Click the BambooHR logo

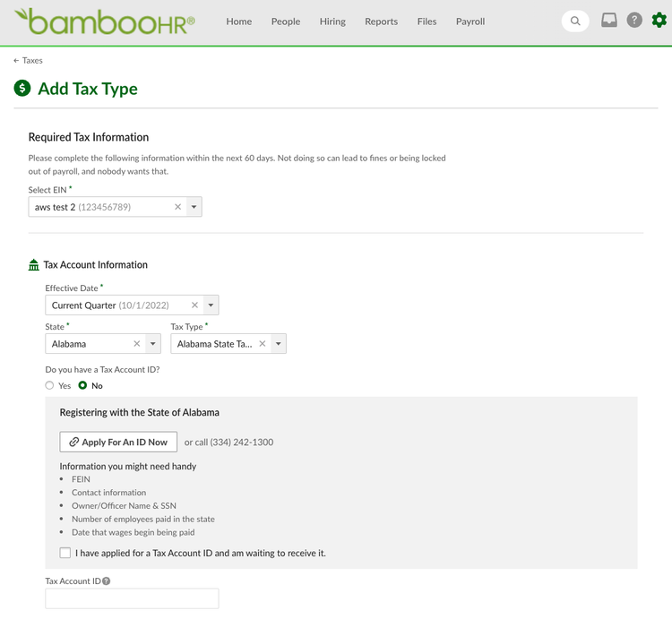click(x=105, y=21)
